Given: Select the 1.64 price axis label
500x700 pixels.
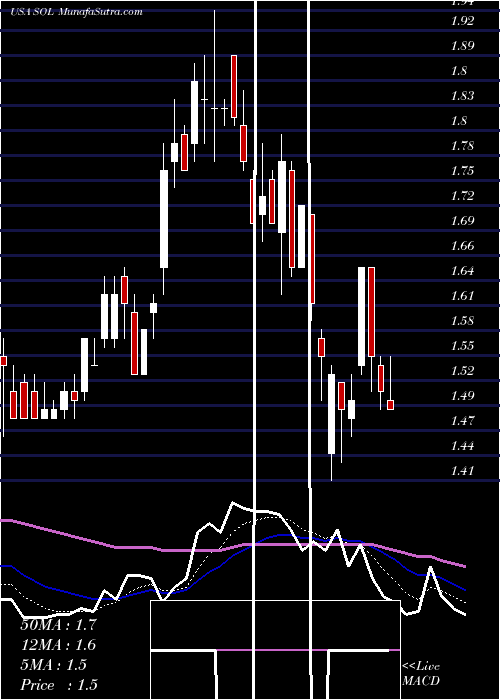Looking at the screenshot, I should (465, 271).
